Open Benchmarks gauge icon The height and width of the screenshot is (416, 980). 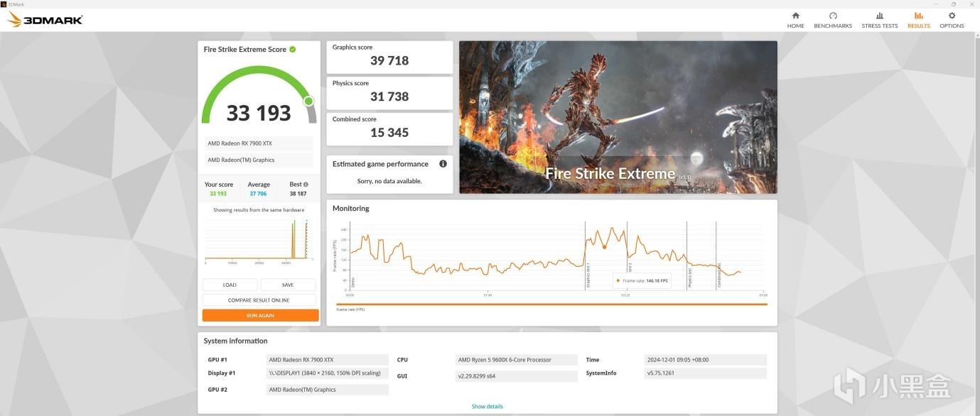point(833,16)
